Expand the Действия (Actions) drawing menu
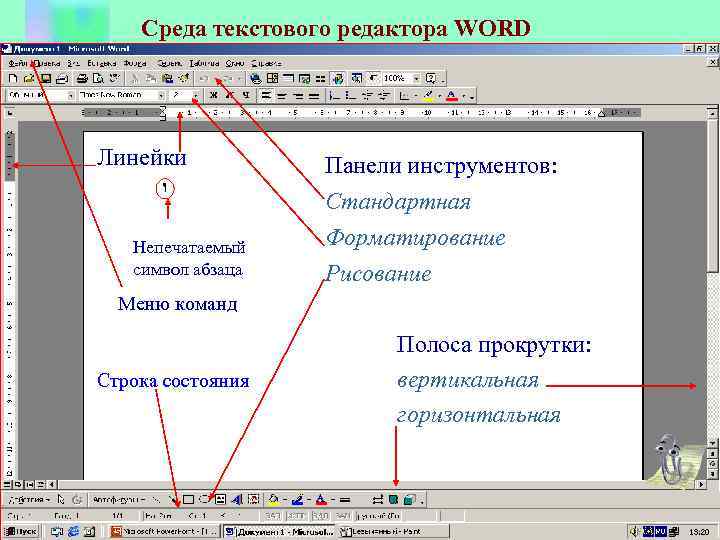Image resolution: width=720 pixels, height=540 pixels. [29, 499]
